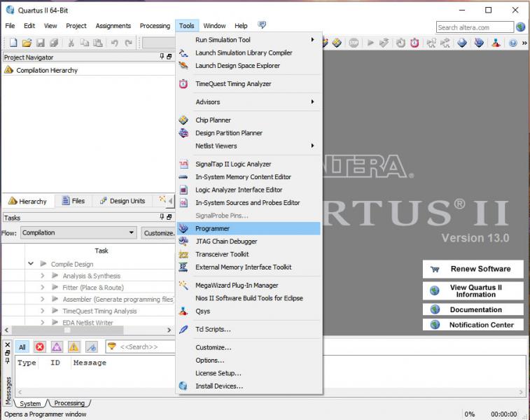Click the Open File folder icon
The image size is (530, 420).
click(27, 43)
